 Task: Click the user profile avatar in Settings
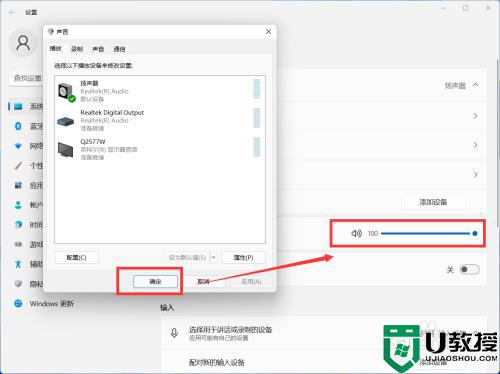(23, 43)
